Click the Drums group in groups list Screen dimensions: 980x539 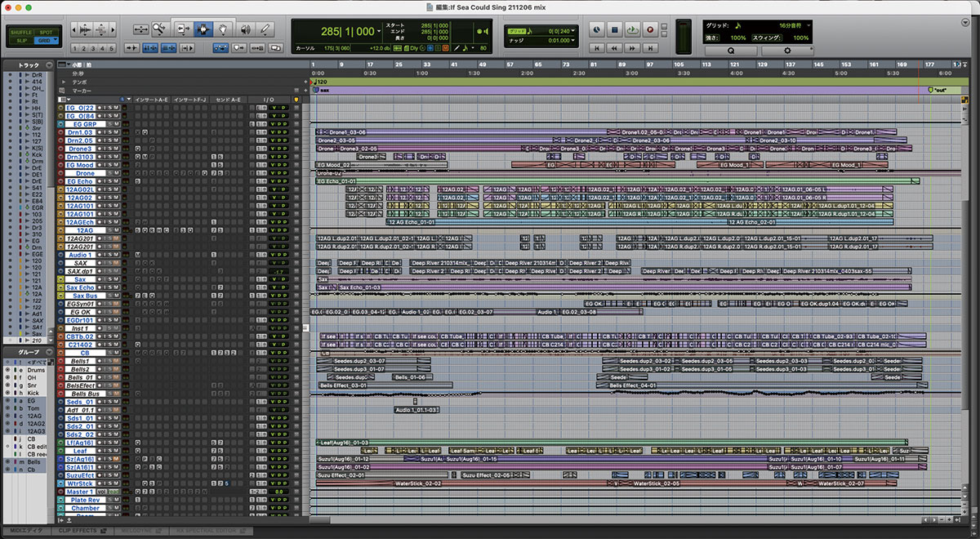[x=37, y=370]
